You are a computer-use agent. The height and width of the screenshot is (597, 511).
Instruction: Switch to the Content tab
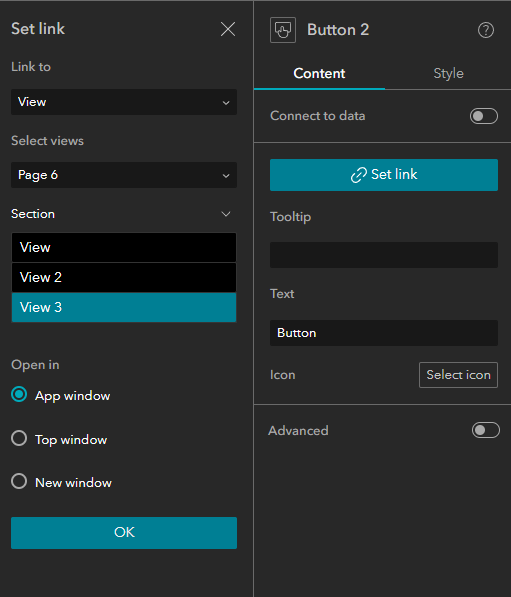[319, 73]
